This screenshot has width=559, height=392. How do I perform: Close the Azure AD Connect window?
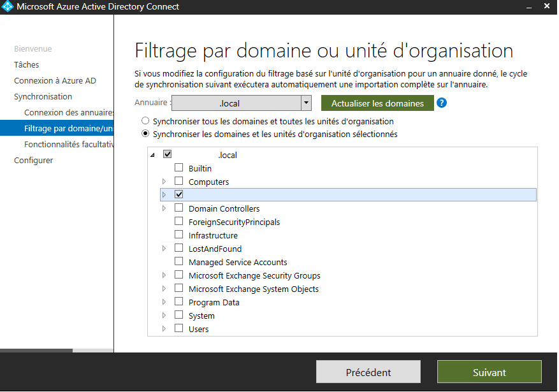547,6
